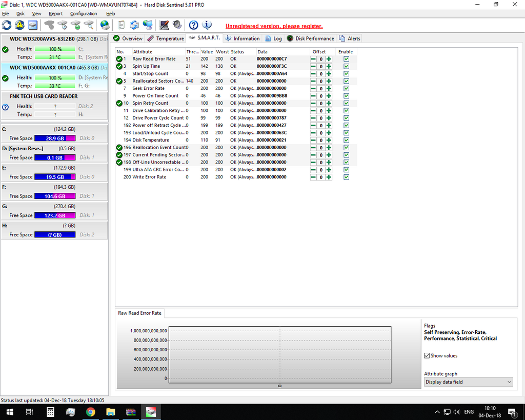Open the File menu
525x420 pixels.
(6, 14)
